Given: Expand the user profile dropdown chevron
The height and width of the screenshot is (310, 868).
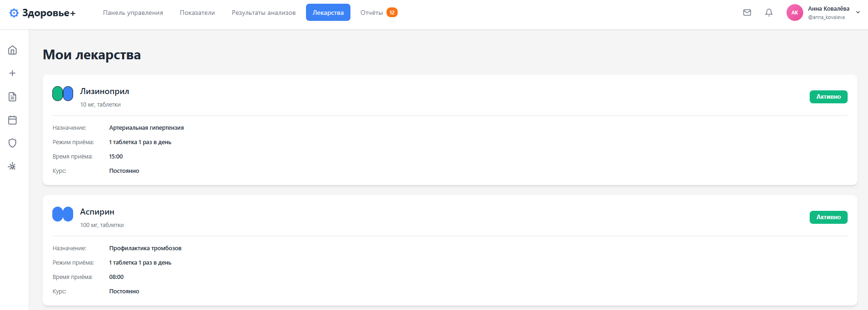Looking at the screenshot, I should [858, 13].
